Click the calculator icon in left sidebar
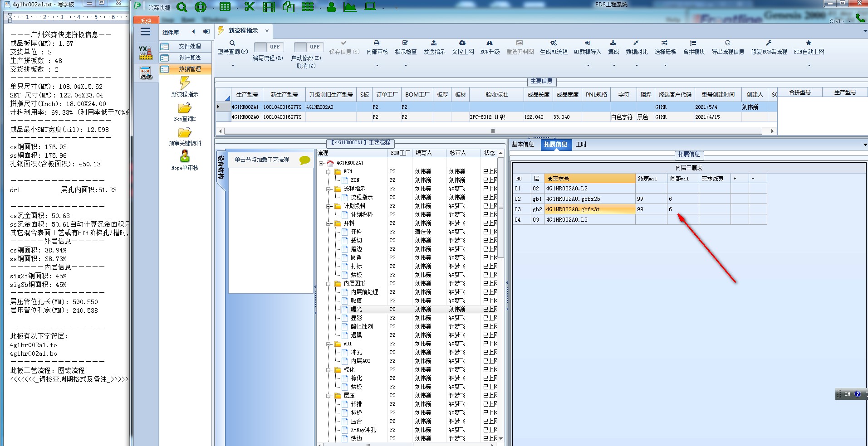The height and width of the screenshot is (446, 868). 146,73
